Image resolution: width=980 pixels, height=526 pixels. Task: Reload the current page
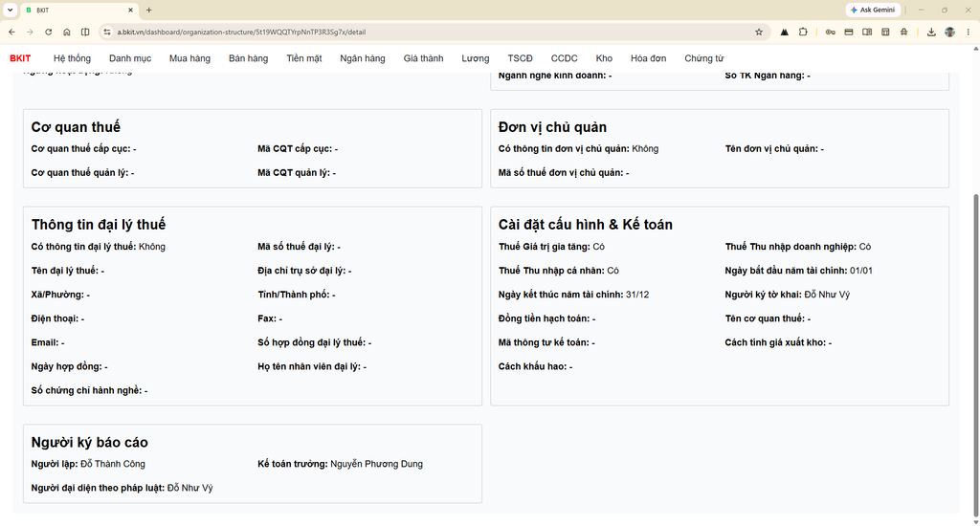pos(48,32)
